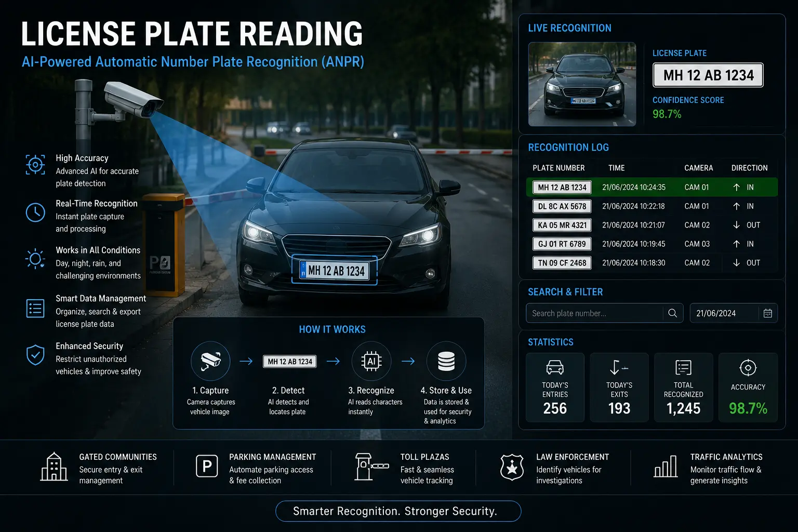This screenshot has width=798, height=532.
Task: Click timestamp 21/06/2024 10:24:35
Action: point(634,187)
